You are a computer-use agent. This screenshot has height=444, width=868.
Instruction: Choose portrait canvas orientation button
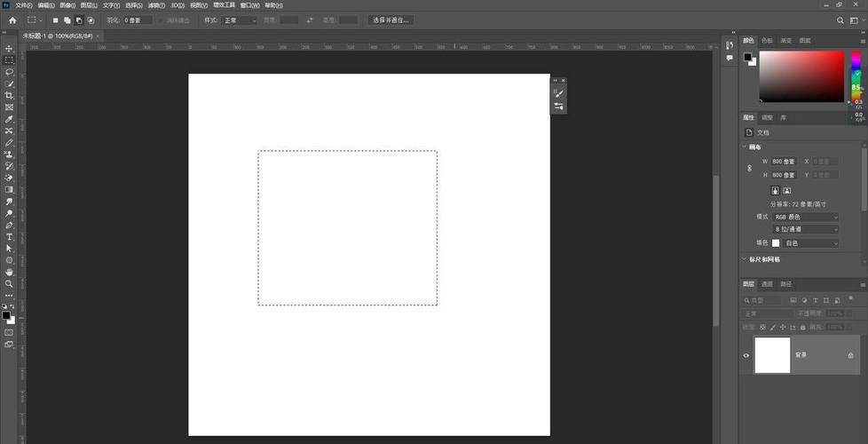click(775, 190)
